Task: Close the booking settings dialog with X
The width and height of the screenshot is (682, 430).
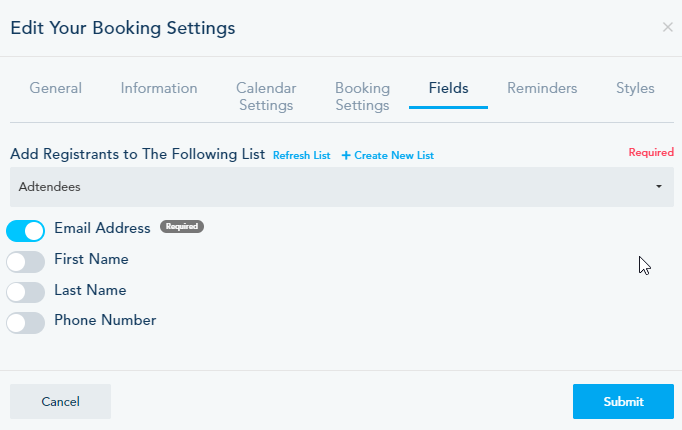Action: tap(668, 27)
